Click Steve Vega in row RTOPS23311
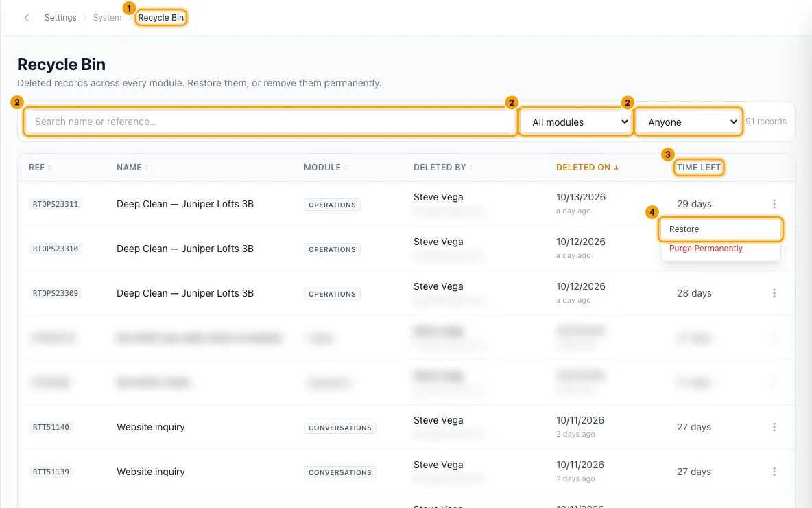The width and height of the screenshot is (812, 508). (438, 197)
